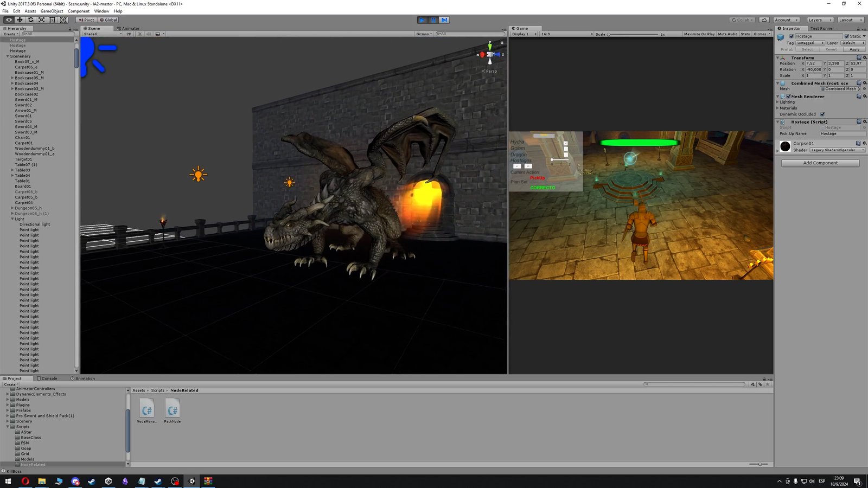Open the Layers dropdown
This screenshot has height=488, width=868.
(820, 20)
